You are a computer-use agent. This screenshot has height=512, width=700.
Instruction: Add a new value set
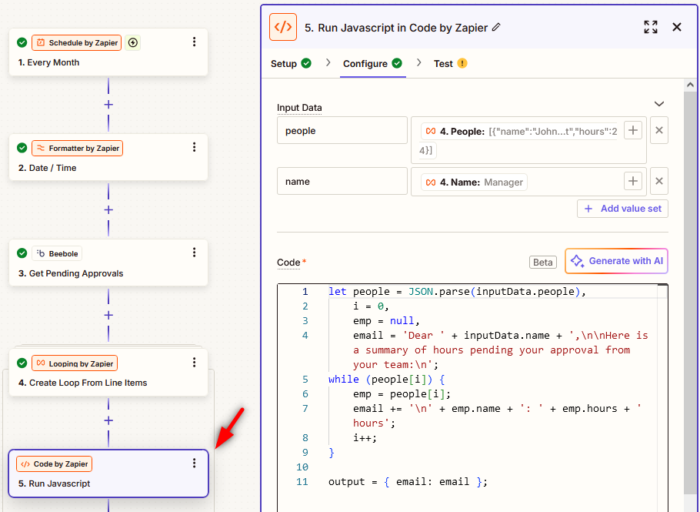[622, 208]
